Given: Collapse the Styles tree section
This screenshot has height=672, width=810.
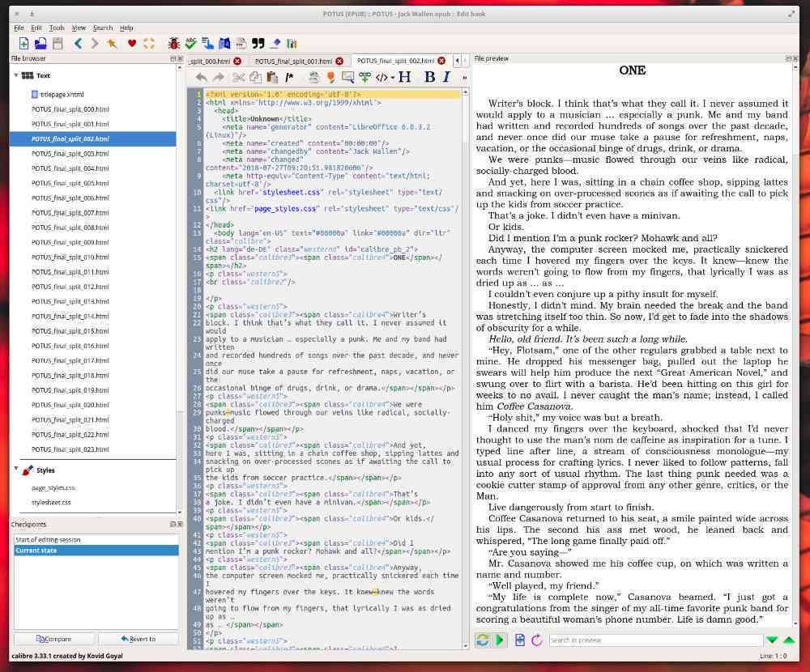Looking at the screenshot, I should [16, 469].
